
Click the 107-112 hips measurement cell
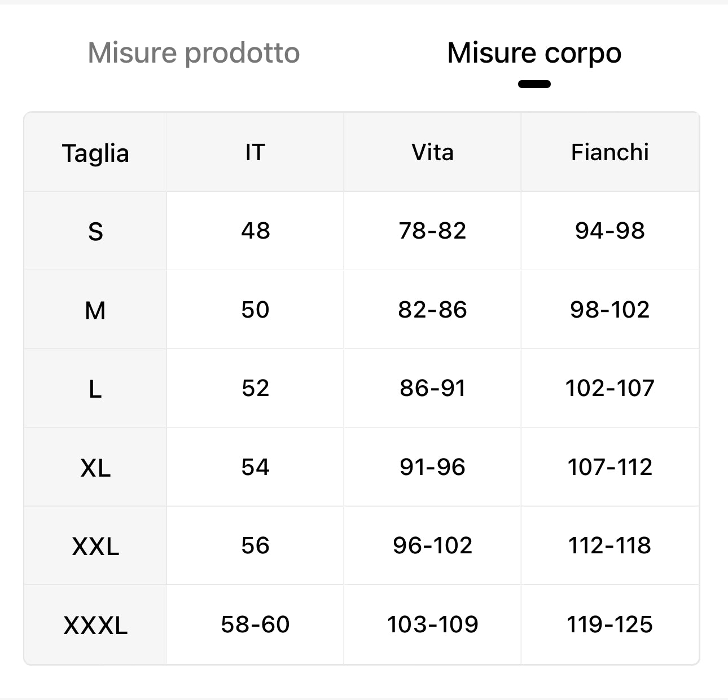(x=609, y=467)
